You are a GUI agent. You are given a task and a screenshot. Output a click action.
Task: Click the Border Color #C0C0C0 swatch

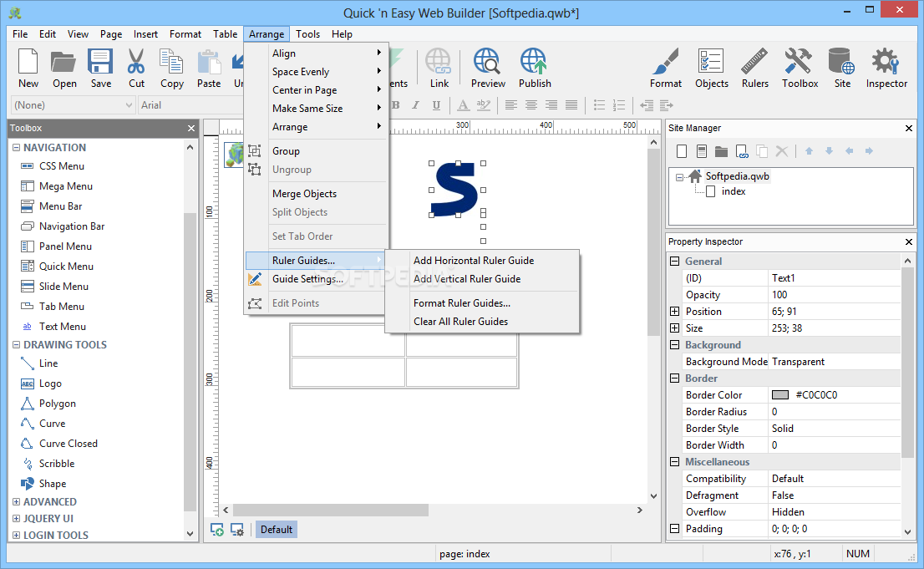point(780,394)
